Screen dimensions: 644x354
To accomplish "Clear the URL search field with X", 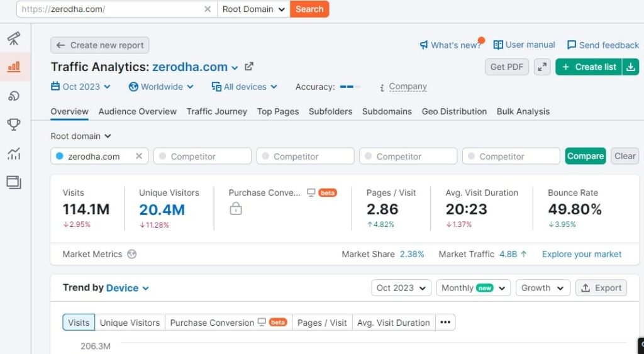I will pyautogui.click(x=208, y=9).
